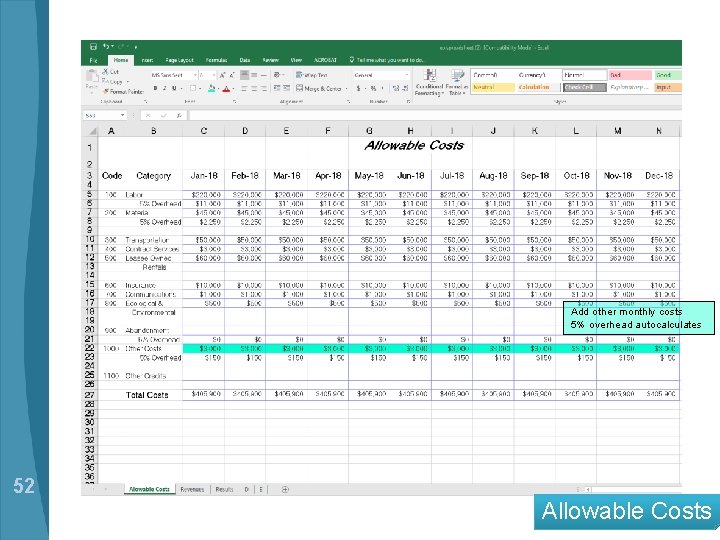This screenshot has width=720, height=540.
Task: Switch to the Review ribbon tab
Action: pyautogui.click(x=270, y=60)
